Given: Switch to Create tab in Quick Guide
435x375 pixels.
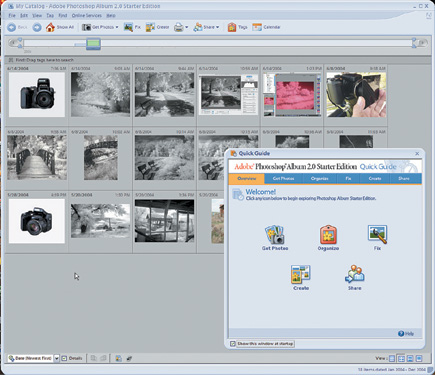Looking at the screenshot, I should point(375,179).
